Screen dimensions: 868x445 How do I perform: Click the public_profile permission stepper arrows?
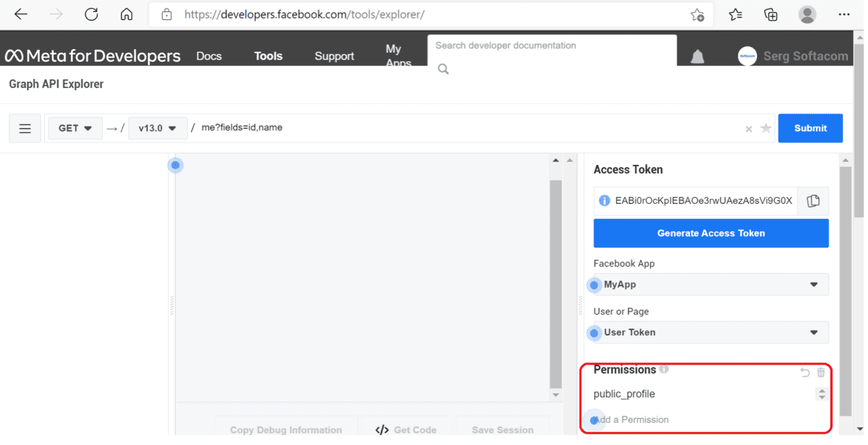[x=822, y=394]
